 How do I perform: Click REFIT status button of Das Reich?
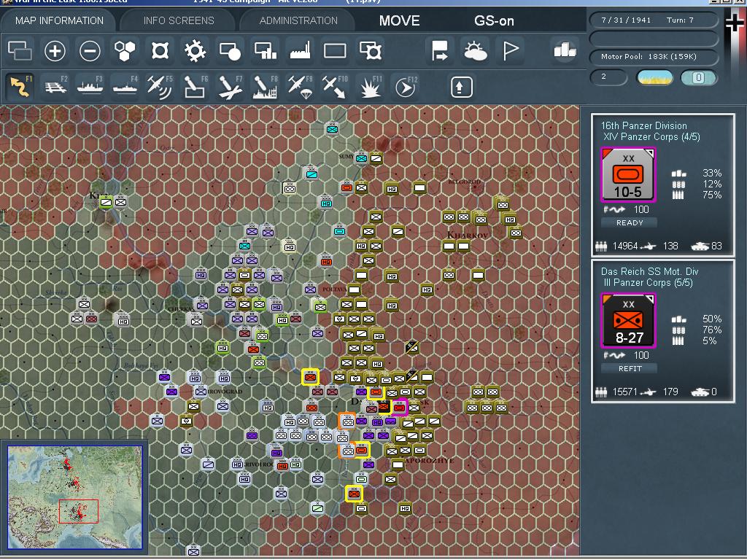630,368
